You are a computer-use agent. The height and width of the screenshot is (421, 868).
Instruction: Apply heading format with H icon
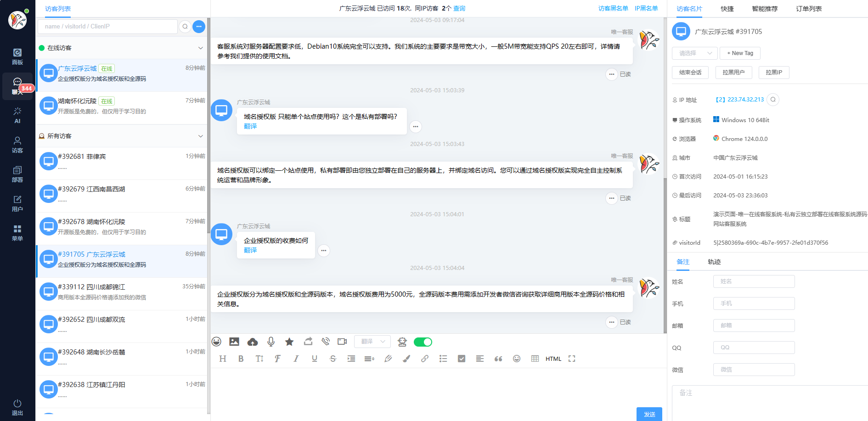[223, 359]
